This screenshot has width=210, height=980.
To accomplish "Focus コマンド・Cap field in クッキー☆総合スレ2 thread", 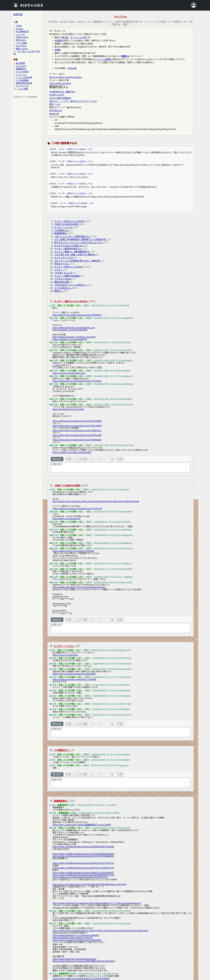I will 110,459.
